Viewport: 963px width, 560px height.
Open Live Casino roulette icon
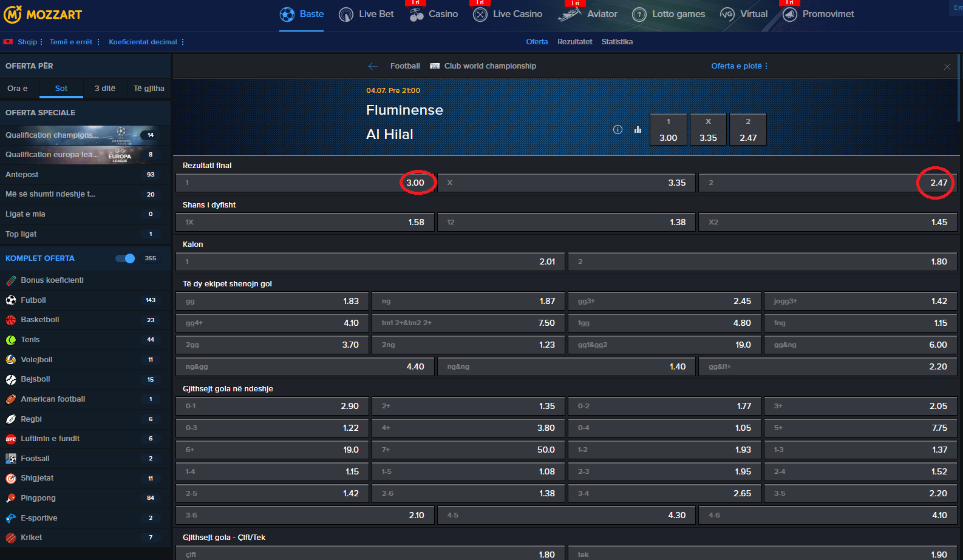point(480,14)
